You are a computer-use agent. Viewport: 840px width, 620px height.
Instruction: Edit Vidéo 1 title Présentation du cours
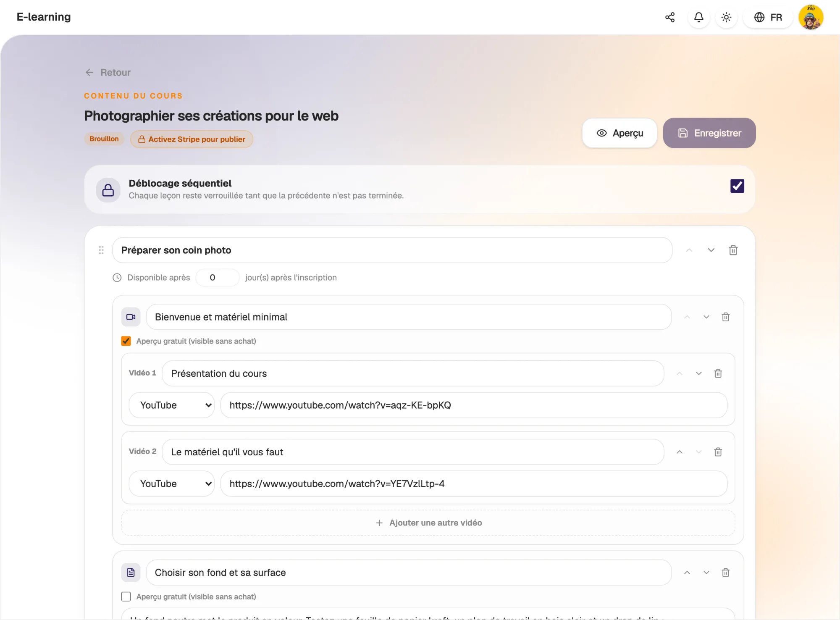click(x=413, y=373)
